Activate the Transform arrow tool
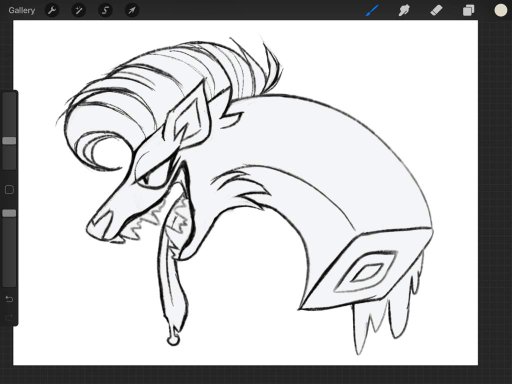The width and height of the screenshot is (512, 384). coord(132,10)
